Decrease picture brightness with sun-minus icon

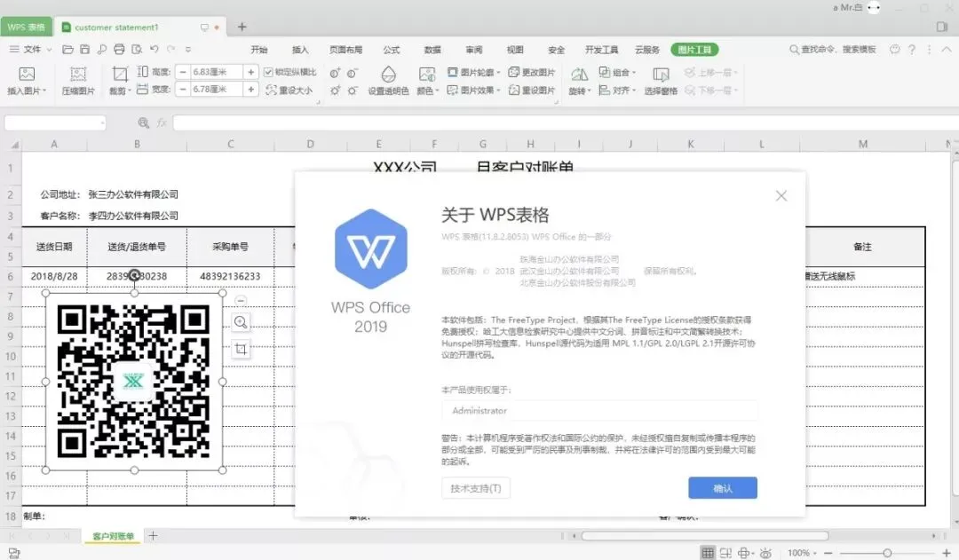(353, 91)
